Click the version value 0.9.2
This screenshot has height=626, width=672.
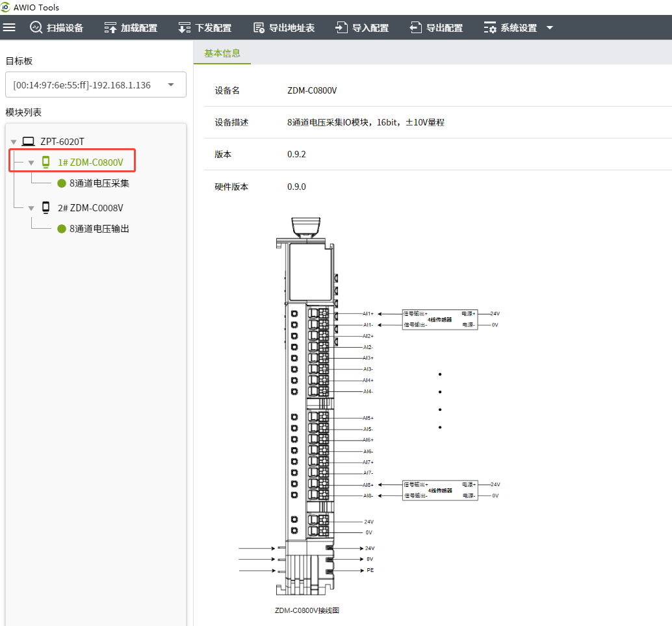point(296,154)
